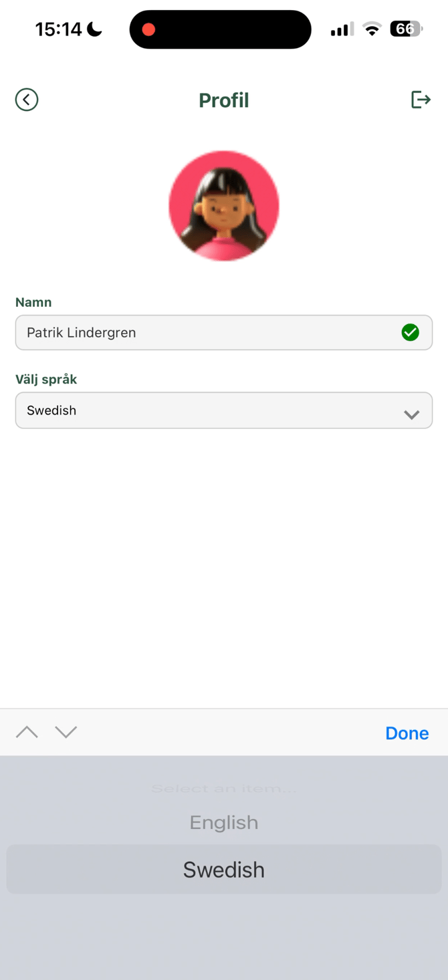Tap the red recording indicator dot
Image resolution: width=448 pixels, height=980 pixels.
tap(148, 29)
